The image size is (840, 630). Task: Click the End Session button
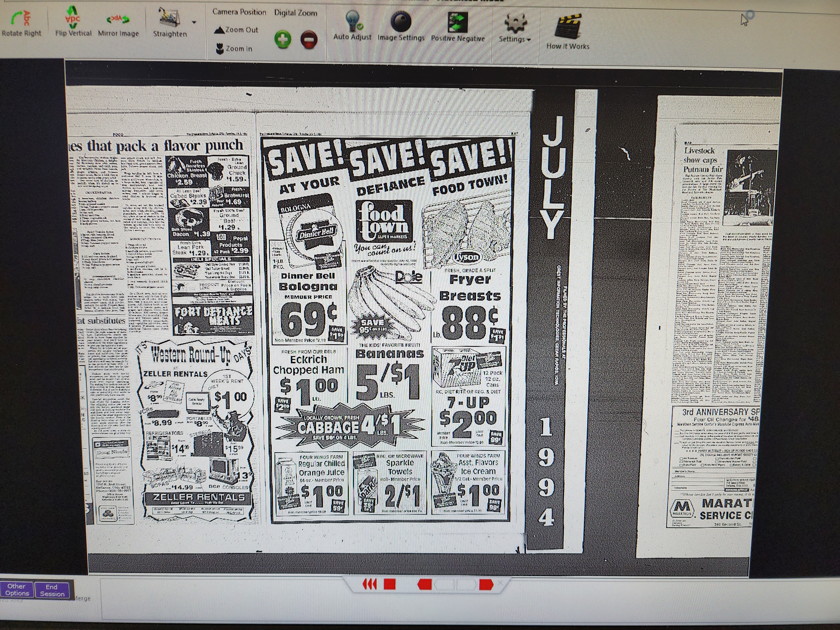pyautogui.click(x=52, y=590)
